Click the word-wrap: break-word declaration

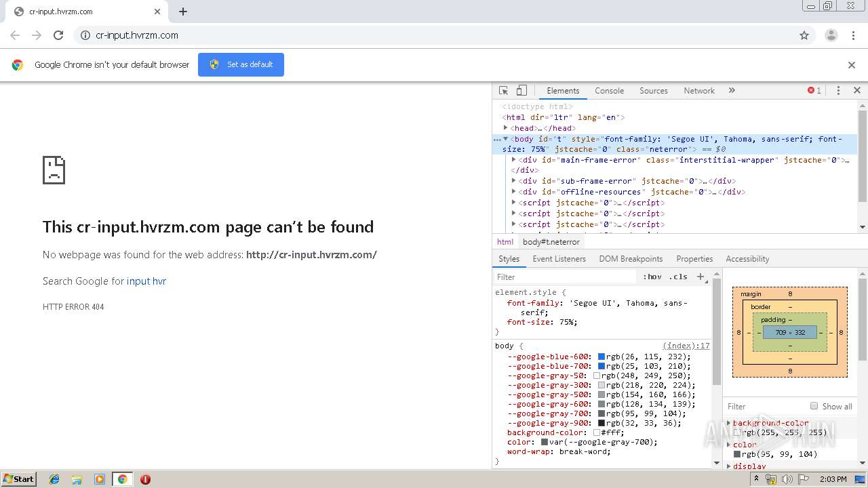tap(559, 451)
